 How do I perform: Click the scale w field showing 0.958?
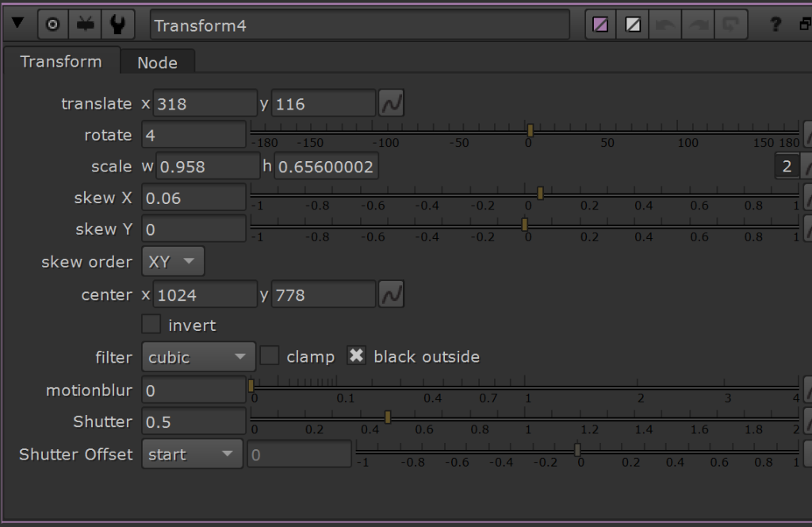coord(208,167)
